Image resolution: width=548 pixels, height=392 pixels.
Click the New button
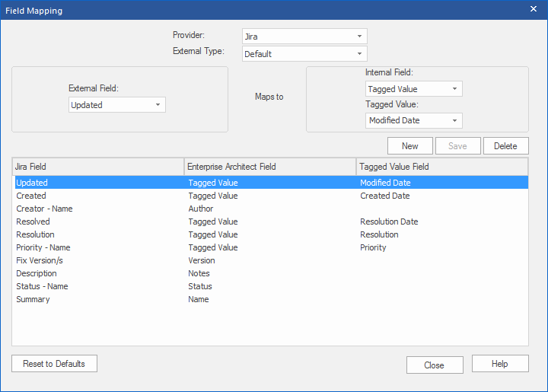pos(410,145)
